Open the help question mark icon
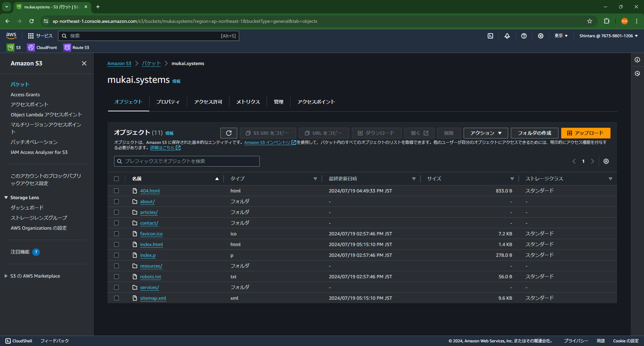Screen dimensions: 644x346 coord(524,36)
